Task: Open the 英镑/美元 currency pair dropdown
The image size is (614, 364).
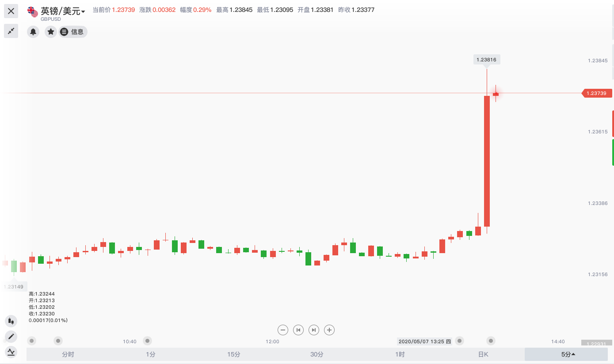Action: point(63,11)
